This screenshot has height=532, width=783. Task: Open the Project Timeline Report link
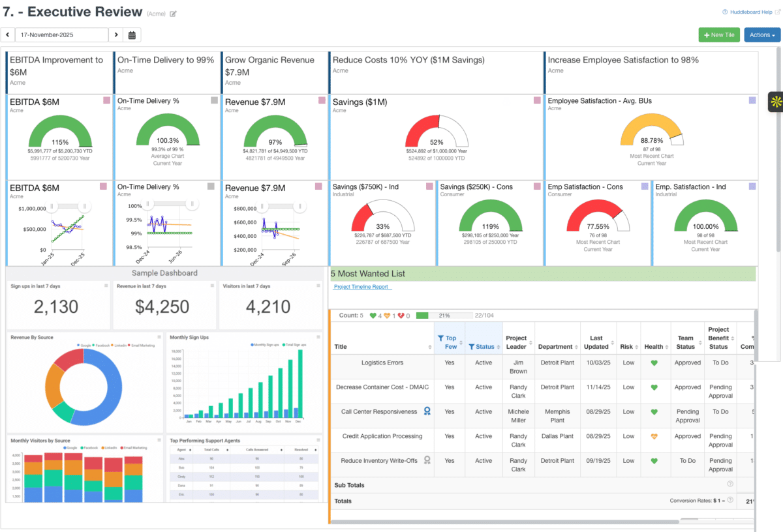[x=362, y=287]
